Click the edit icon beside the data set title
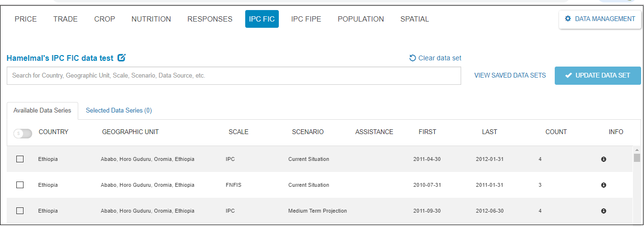This screenshot has height=227, width=644. point(121,58)
